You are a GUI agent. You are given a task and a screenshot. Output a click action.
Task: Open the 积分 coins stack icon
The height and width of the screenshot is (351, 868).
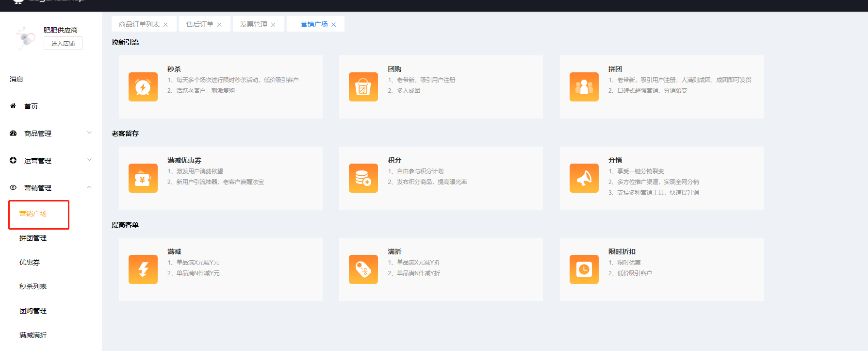pyautogui.click(x=363, y=178)
